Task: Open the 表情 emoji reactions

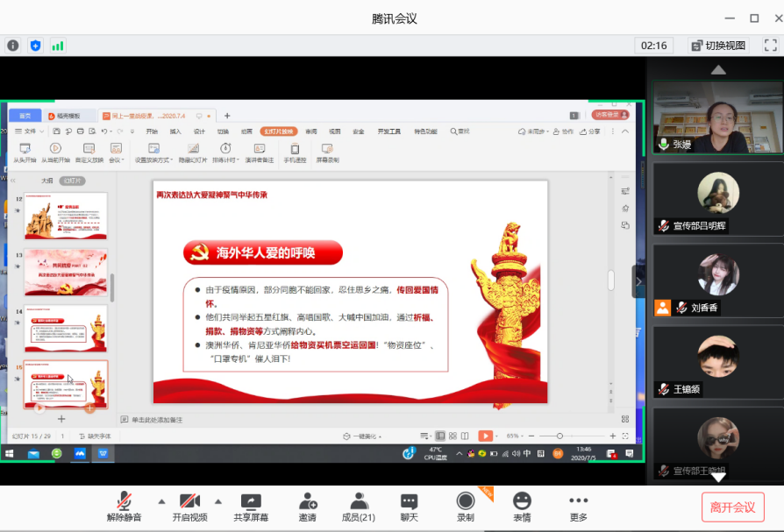Action: (x=522, y=507)
